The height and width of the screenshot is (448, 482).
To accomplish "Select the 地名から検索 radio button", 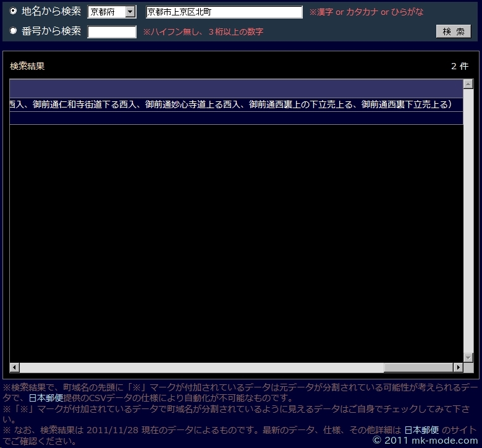I will [x=14, y=11].
